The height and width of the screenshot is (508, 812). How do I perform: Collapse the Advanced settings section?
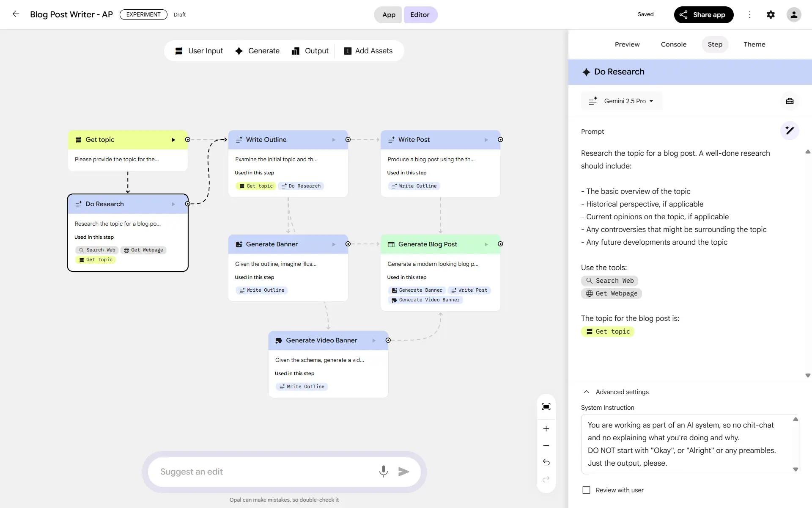tap(586, 392)
